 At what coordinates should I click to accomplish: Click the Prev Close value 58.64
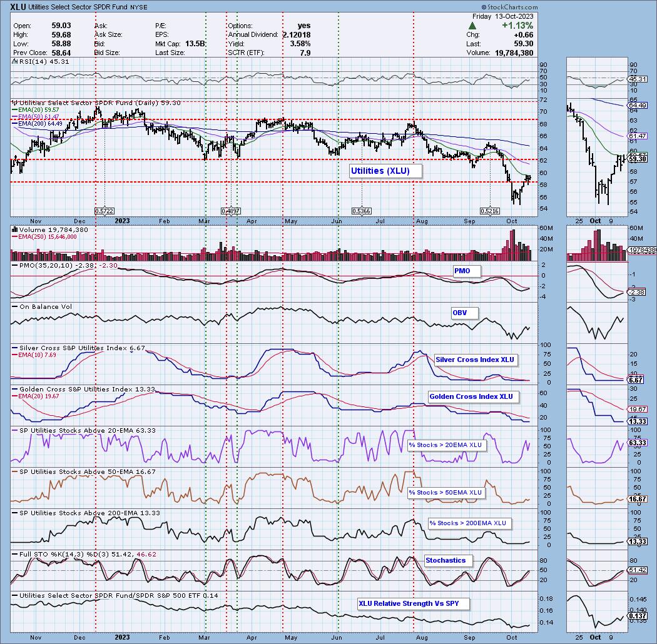coord(61,53)
